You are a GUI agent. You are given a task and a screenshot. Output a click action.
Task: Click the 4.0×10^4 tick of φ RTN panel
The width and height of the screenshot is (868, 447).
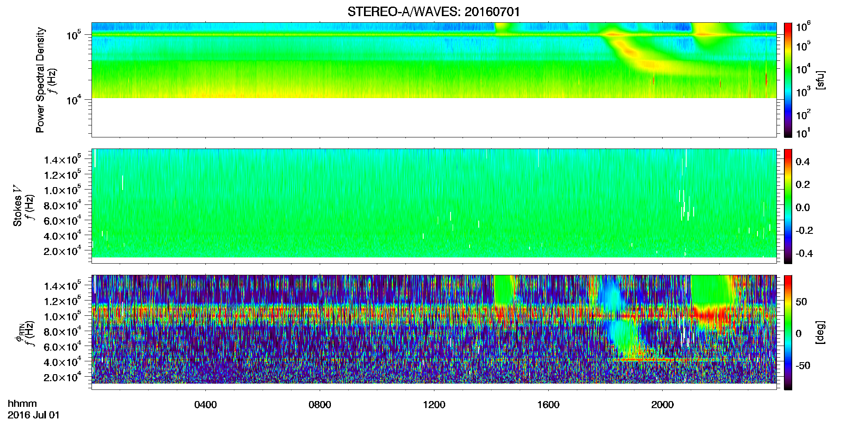(x=63, y=361)
